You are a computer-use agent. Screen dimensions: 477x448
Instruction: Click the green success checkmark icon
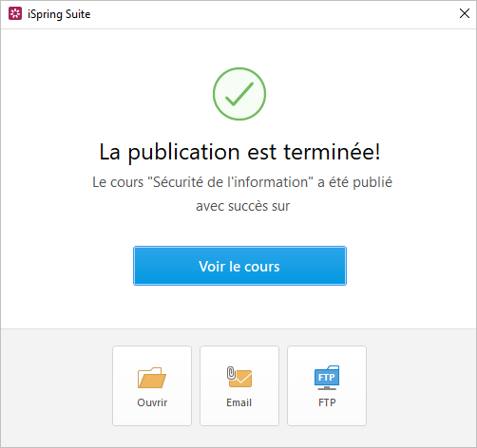click(x=239, y=94)
